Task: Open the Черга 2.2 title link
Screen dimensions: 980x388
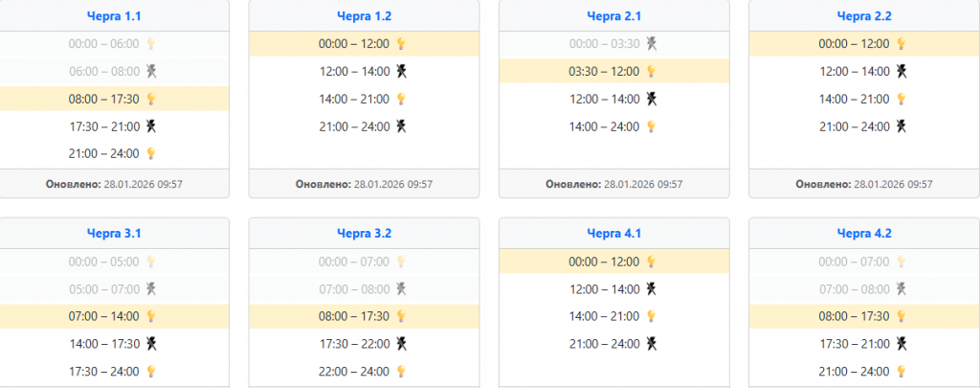Action: coord(863,15)
